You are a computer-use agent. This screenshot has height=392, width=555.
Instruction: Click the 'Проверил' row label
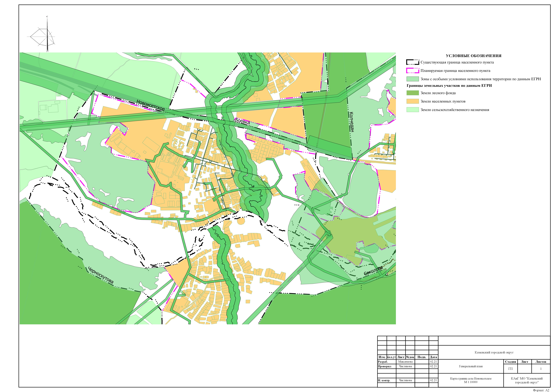384,366
